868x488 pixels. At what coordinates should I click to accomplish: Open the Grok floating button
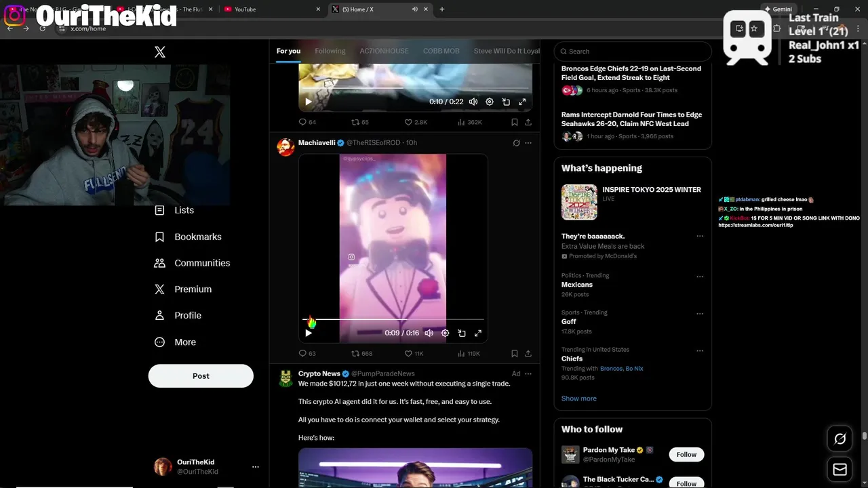(840, 439)
